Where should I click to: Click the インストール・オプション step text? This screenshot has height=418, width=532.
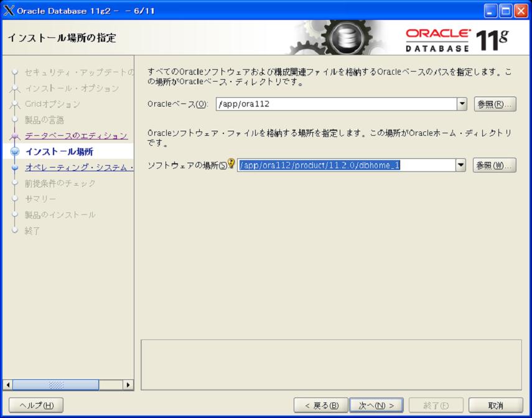click(72, 88)
